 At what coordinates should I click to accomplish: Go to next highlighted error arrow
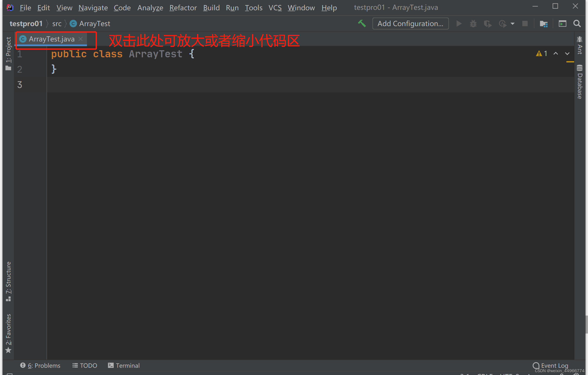tap(567, 53)
